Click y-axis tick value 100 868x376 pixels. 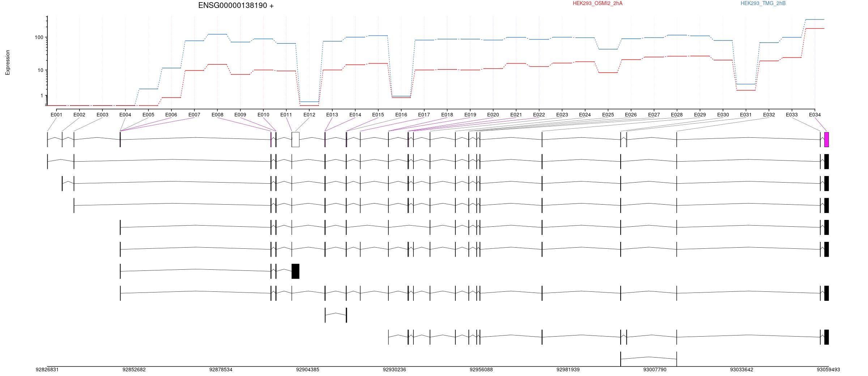39,37
